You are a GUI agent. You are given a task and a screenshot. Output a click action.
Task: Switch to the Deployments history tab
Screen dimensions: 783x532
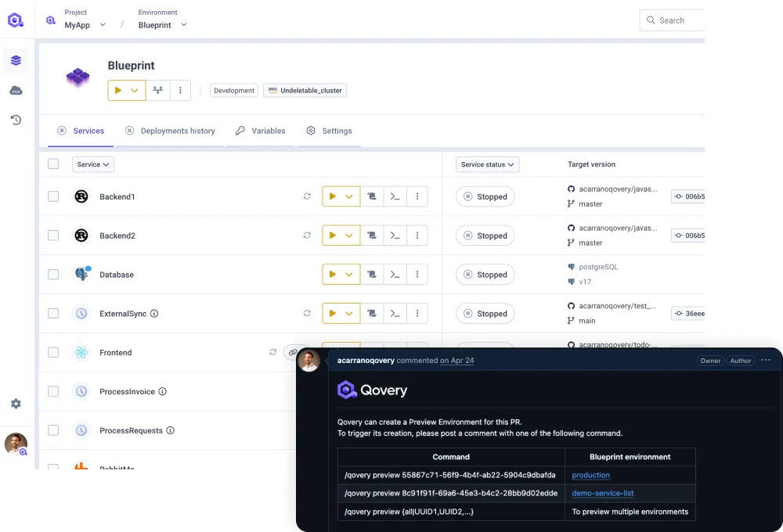coord(170,131)
